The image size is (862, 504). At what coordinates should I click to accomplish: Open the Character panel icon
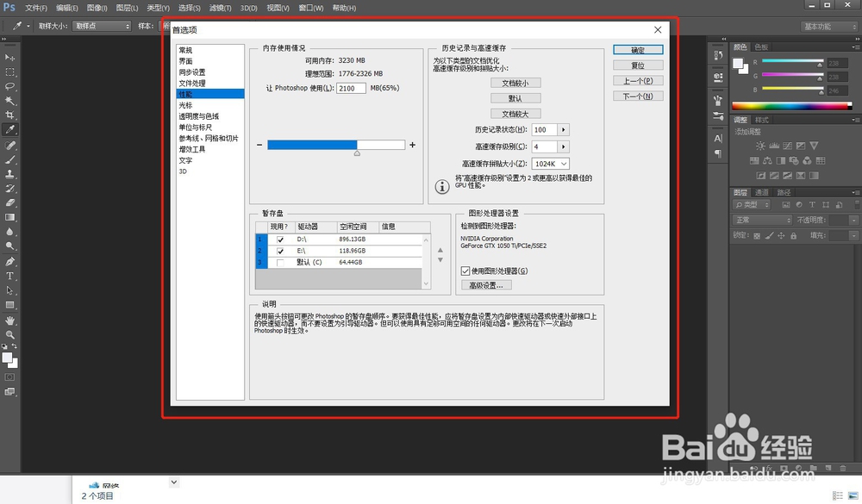click(718, 139)
